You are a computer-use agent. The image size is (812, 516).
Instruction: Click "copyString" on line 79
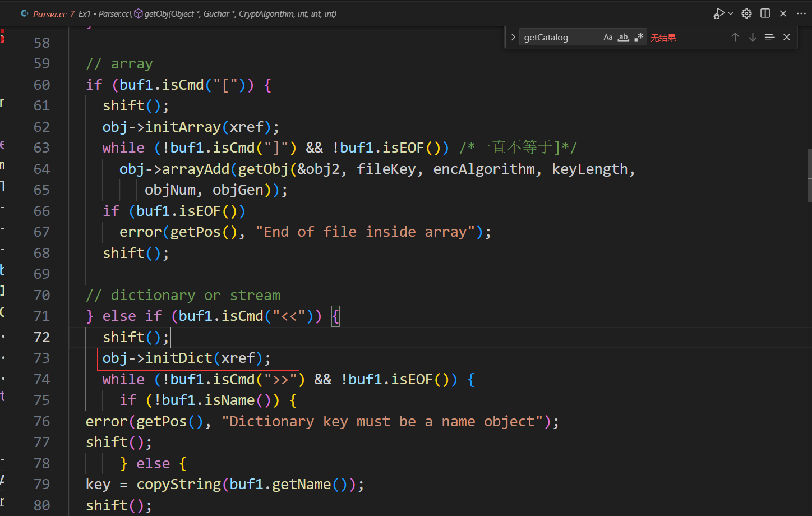click(179, 484)
